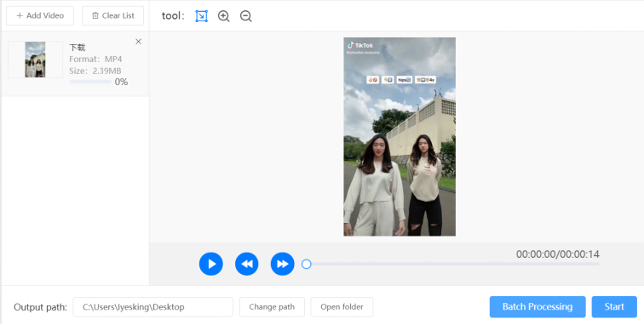This screenshot has width=644, height=325.
Task: Click the Size: 2.39MB text
Action: pos(95,71)
